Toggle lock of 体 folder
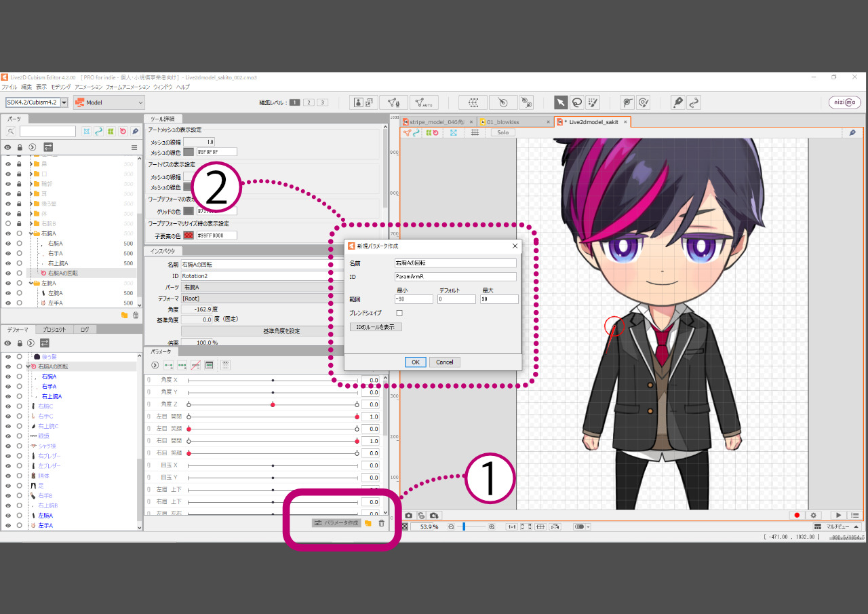Screen dimensions: 868x614 (x=19, y=214)
